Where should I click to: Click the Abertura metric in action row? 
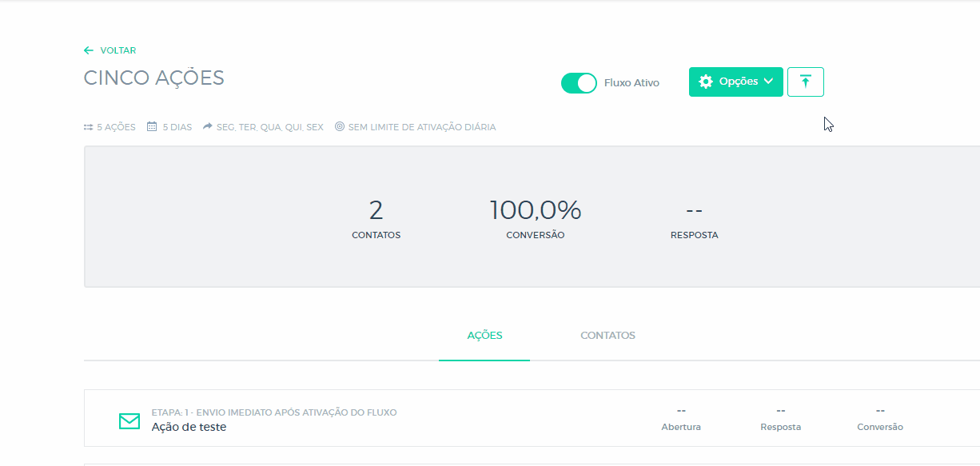pos(681,419)
